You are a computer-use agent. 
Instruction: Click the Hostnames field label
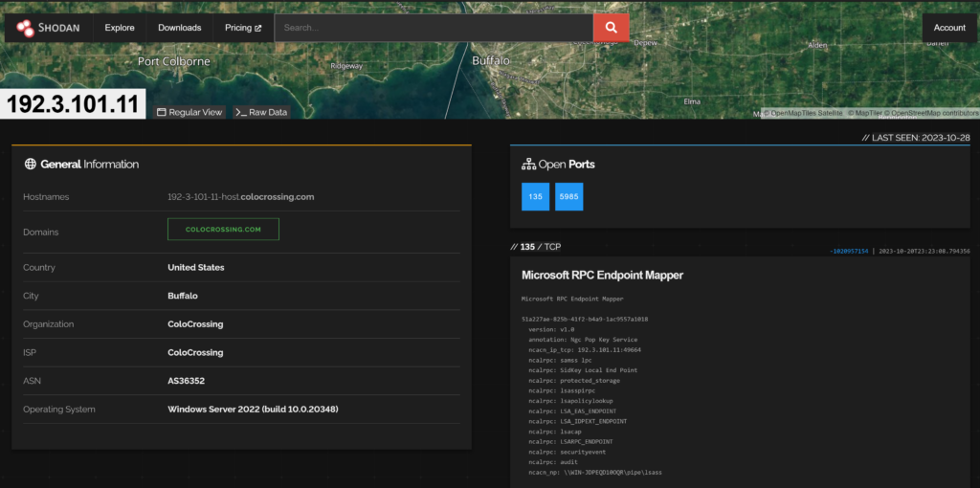click(46, 197)
